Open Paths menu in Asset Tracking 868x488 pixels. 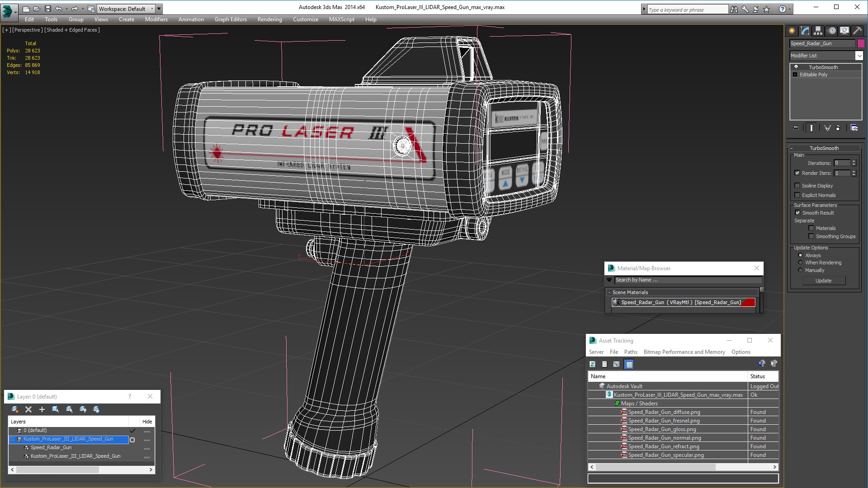[x=631, y=352]
